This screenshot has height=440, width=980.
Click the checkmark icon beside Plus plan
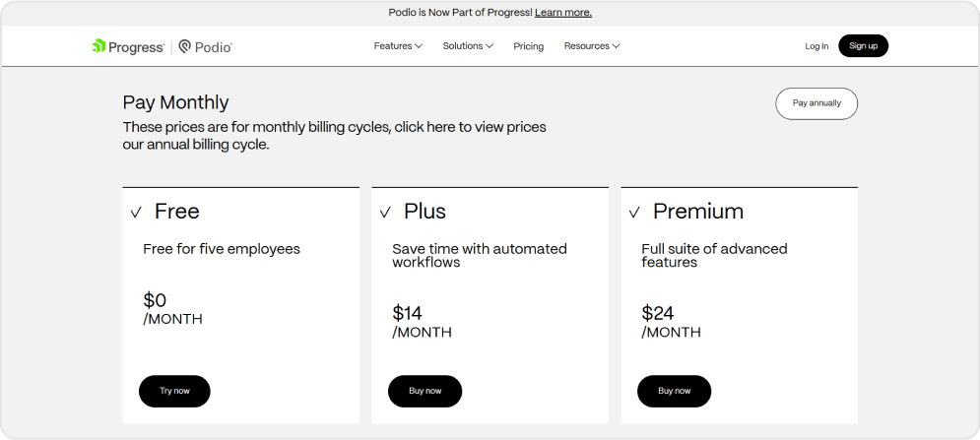(385, 213)
